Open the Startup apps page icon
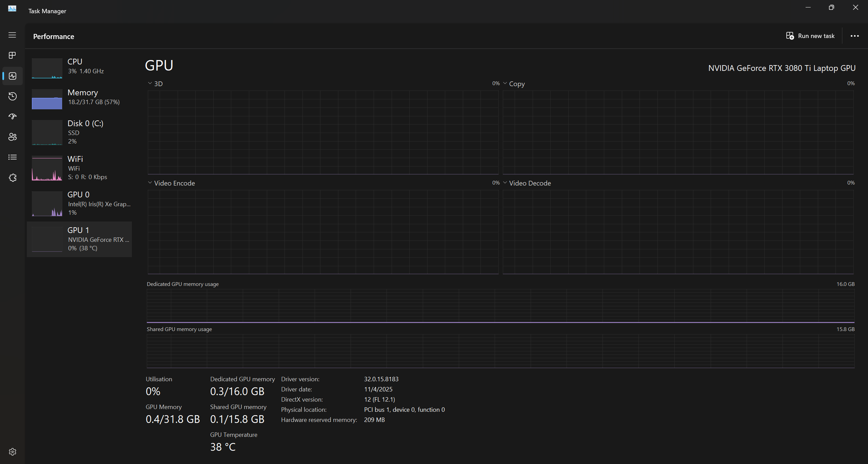Image resolution: width=868 pixels, height=464 pixels. 12,116
